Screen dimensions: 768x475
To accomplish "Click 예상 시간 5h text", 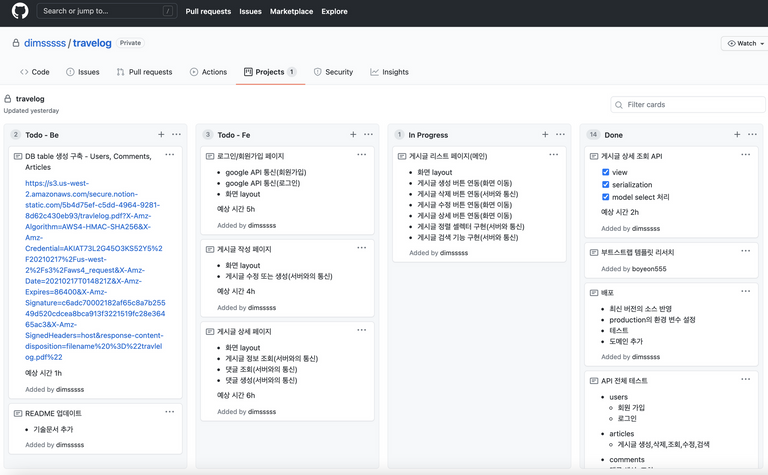I will click(x=236, y=209).
